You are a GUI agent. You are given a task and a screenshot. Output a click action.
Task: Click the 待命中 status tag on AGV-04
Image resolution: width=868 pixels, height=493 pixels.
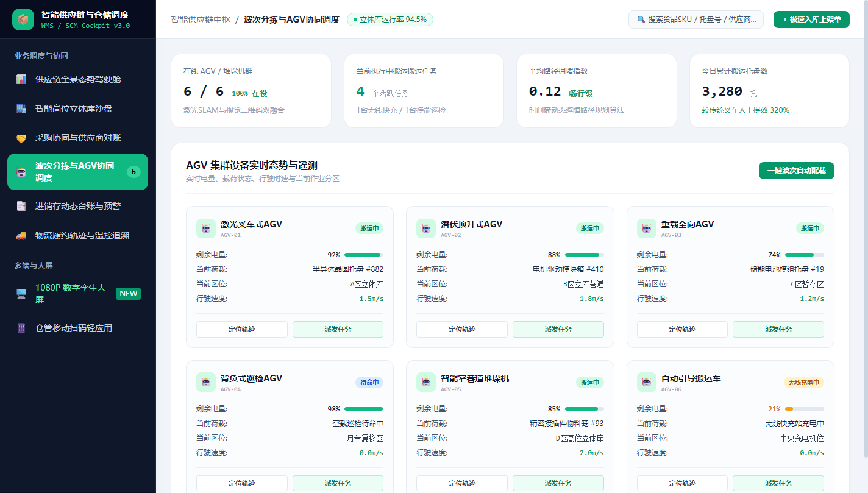click(x=369, y=382)
